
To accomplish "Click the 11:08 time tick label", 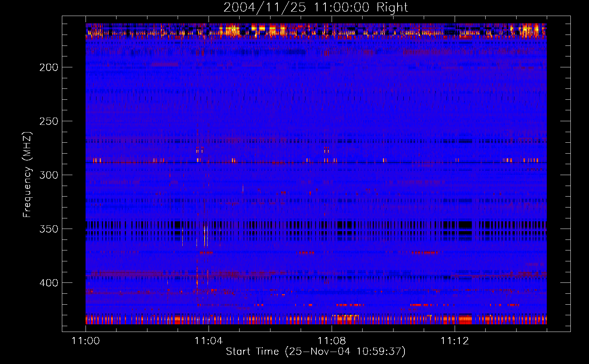I will click(x=332, y=341).
